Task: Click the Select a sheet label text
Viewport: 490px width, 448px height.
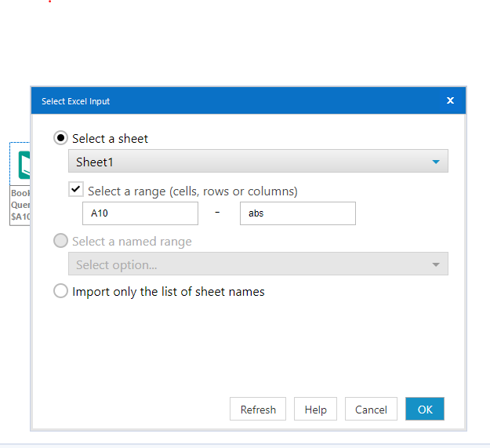Action: 110,138
